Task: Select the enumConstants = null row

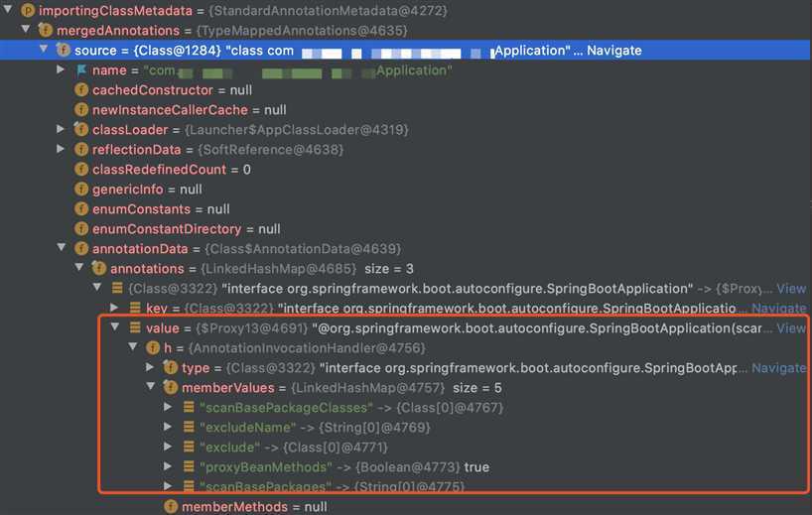Action: [406, 208]
